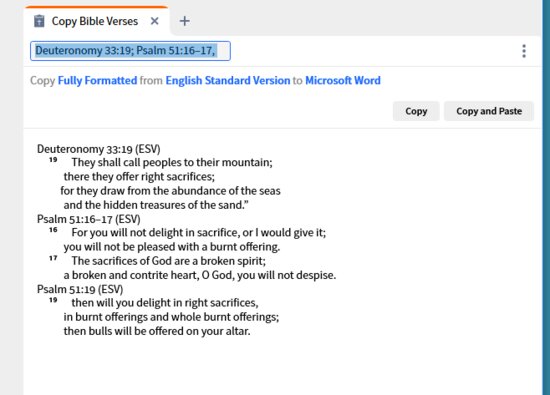
Task: Click the Deuteronomy 33:19 (ESV) heading
Action: tap(99, 149)
